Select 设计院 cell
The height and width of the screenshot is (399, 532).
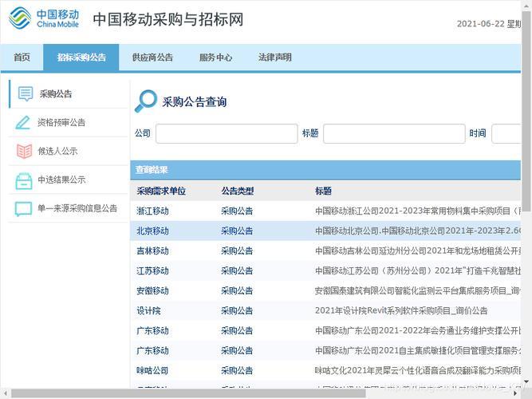click(148, 310)
